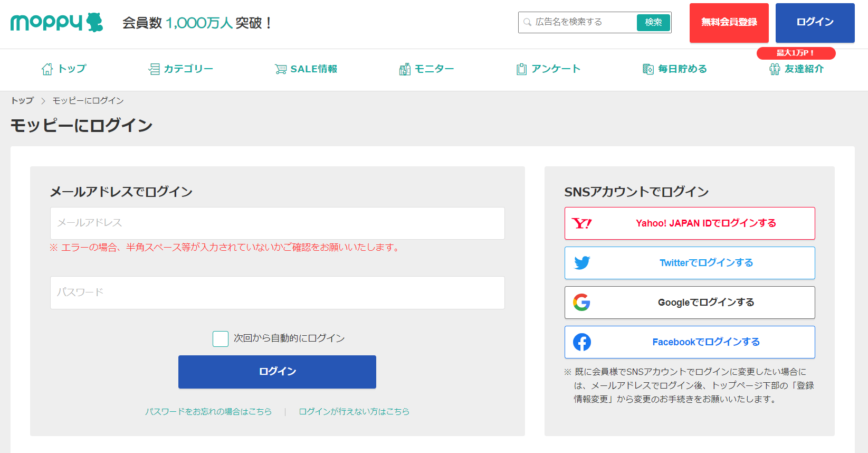Click the 最大1万P! red badge
Screen dimensions: 868x453
(x=796, y=53)
